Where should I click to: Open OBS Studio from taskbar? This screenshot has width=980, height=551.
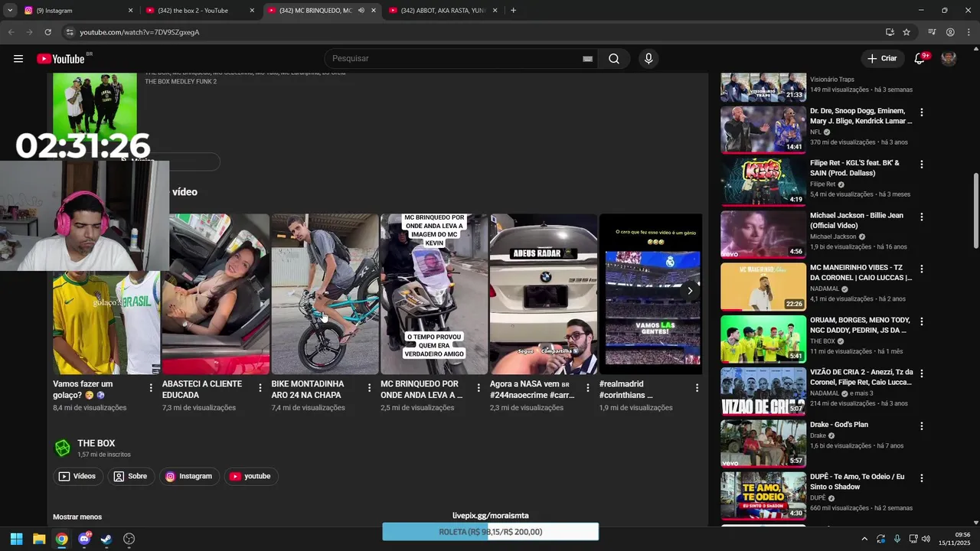(x=129, y=539)
